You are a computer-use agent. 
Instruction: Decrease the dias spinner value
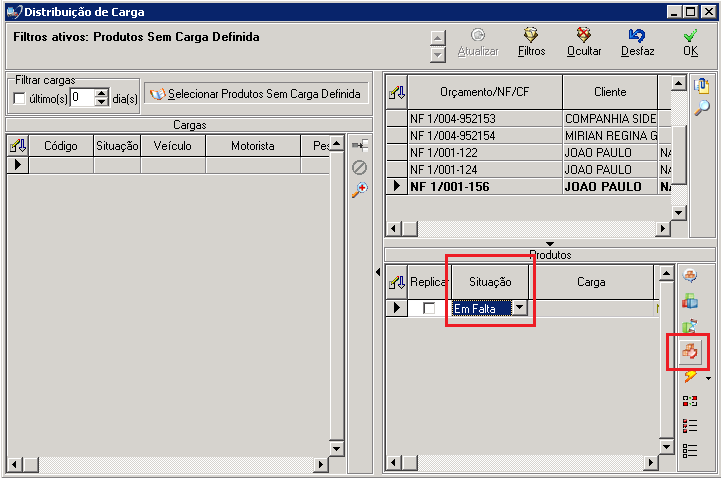pos(102,102)
